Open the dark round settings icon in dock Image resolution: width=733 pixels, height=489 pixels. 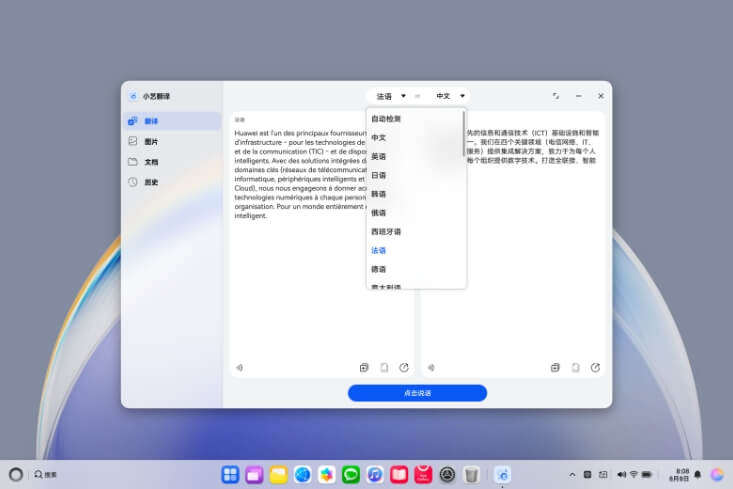447,475
